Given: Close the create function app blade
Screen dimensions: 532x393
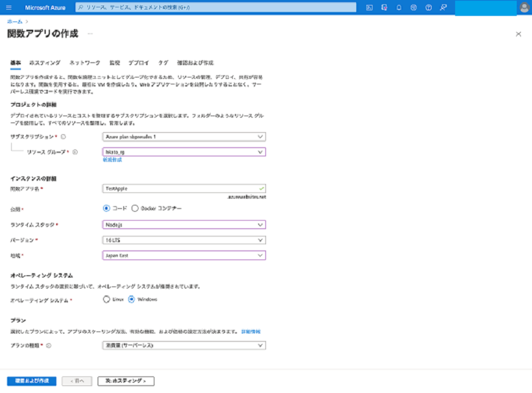Looking at the screenshot, I should click(x=518, y=34).
